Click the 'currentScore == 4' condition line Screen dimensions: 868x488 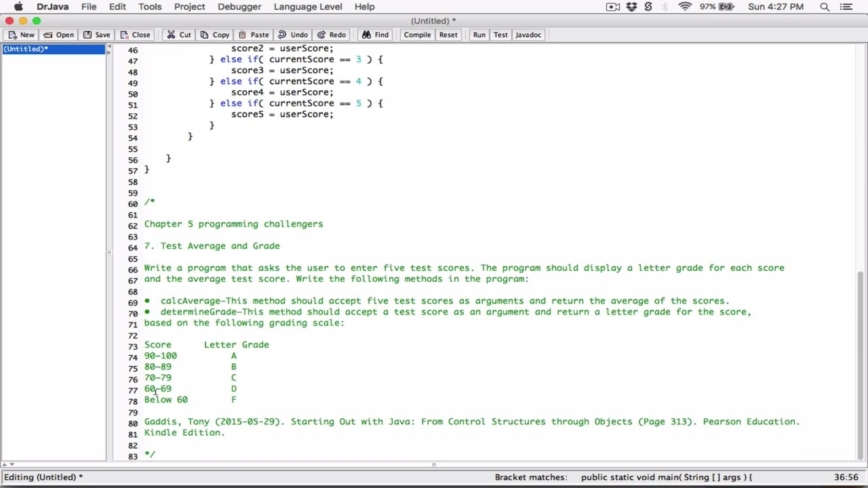[x=296, y=81]
